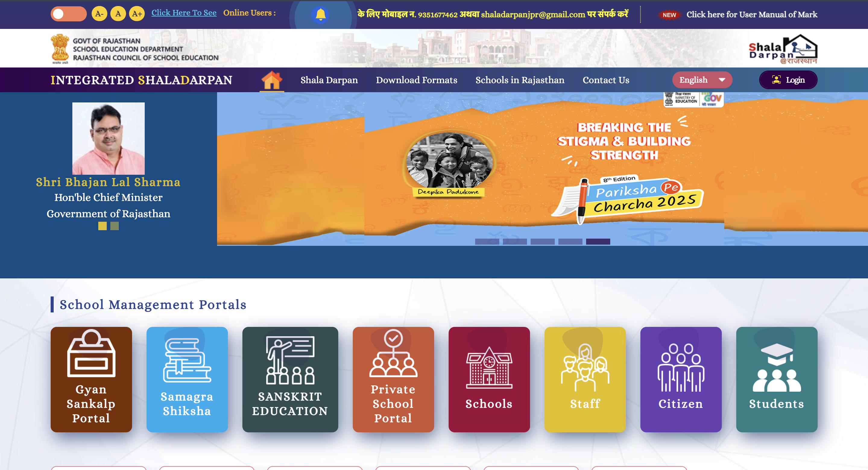Open the Schools in Rajasthan menu
The image size is (868, 470).
coord(520,80)
